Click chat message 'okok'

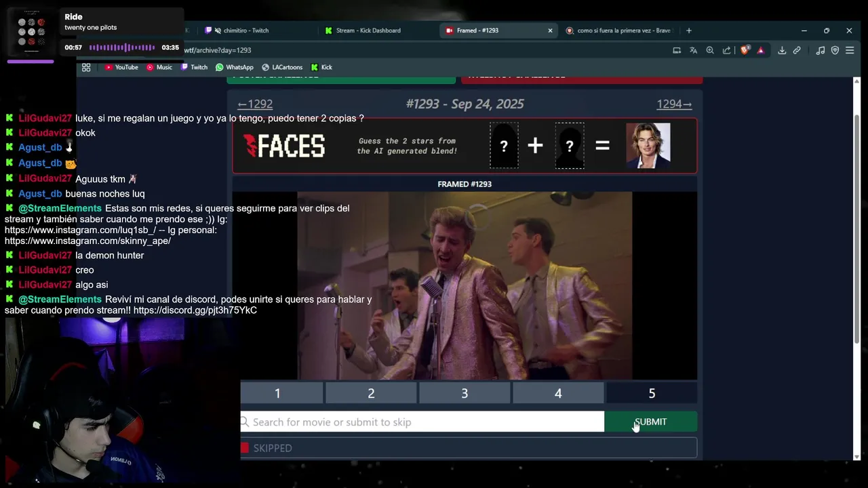pyautogui.click(x=85, y=133)
